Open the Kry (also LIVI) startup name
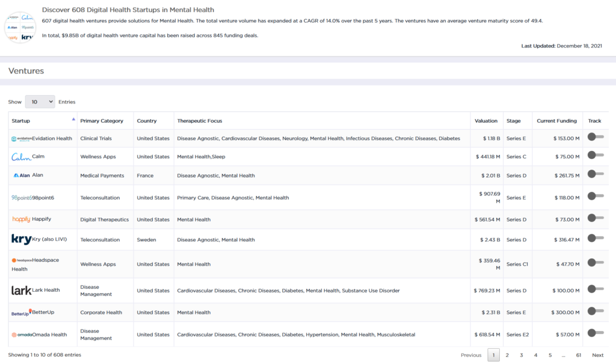Image resolution: width=616 pixels, height=364 pixels. [49, 239]
